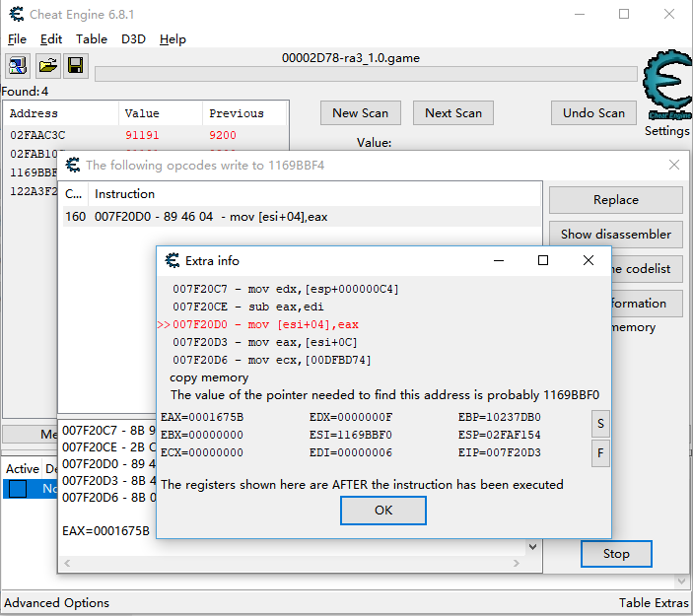Click the EDX=0000000F register value
This screenshot has height=616, width=693.
point(351,417)
